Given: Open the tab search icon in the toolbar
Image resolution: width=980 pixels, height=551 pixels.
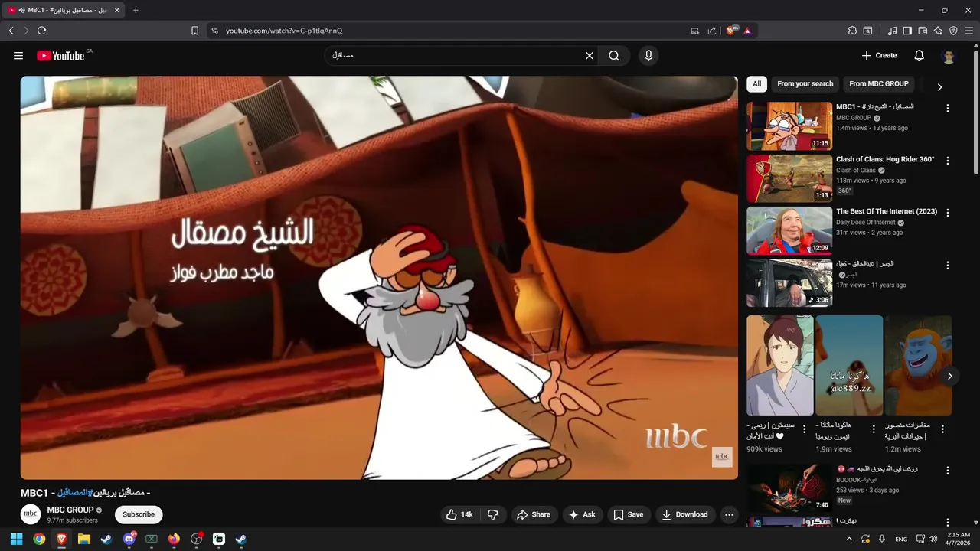Looking at the screenshot, I should 867,31.
